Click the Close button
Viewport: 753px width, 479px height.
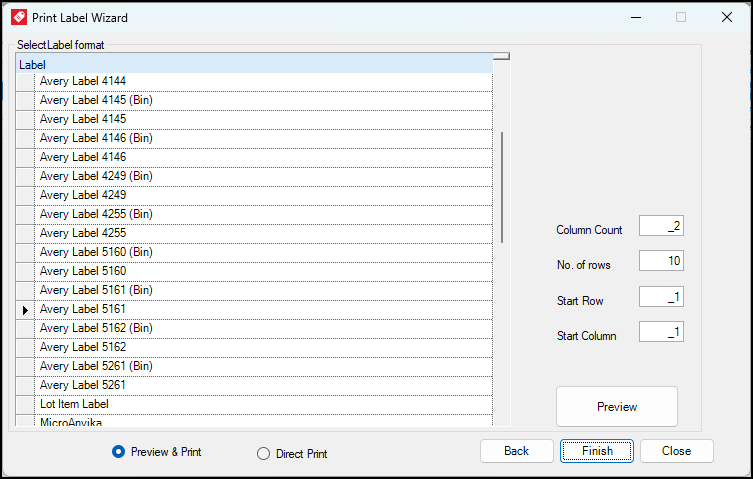[676, 451]
